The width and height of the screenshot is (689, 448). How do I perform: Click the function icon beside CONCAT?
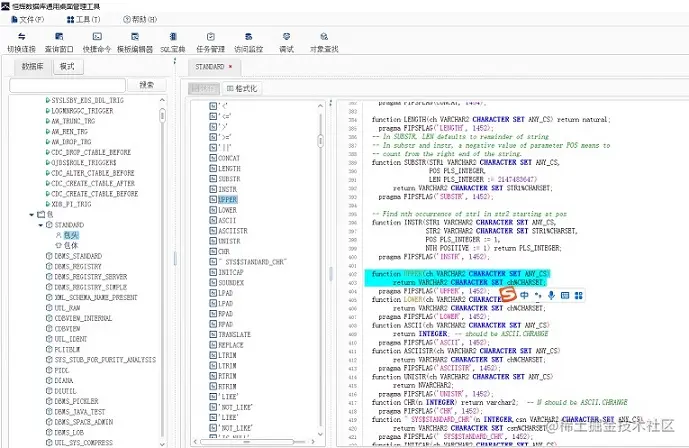click(213, 158)
